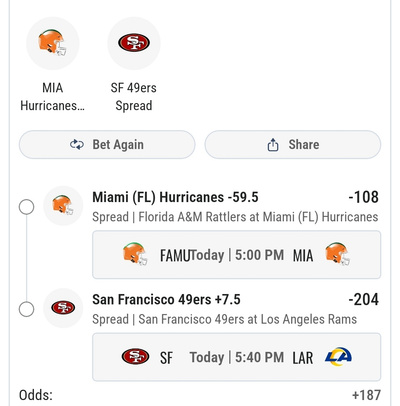400x406 pixels.
Task: Click the 49ers logo beside San Francisco leg
Action: click(63, 308)
